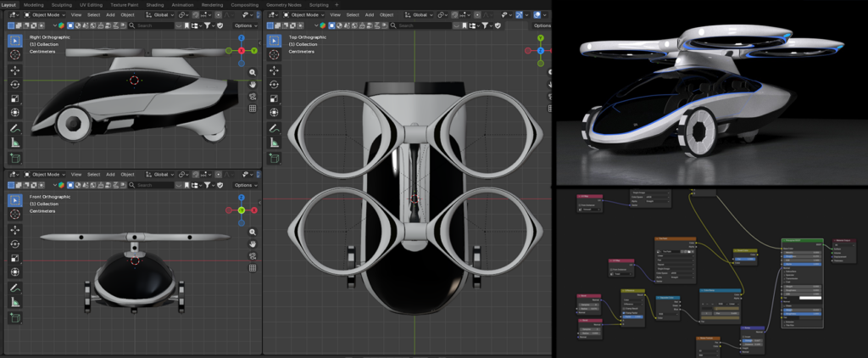Toggle orthographic grid icon in Front Orthographic viewport
Screen dimensions: 868x358
pos(253,268)
